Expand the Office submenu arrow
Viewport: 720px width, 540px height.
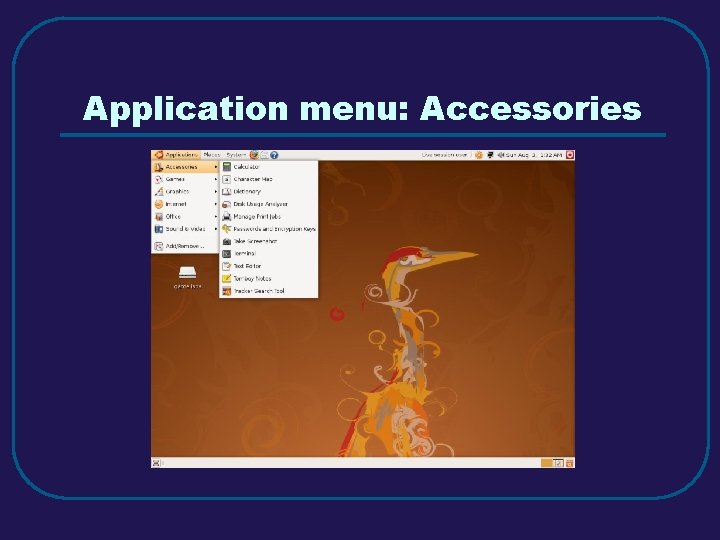[215, 216]
